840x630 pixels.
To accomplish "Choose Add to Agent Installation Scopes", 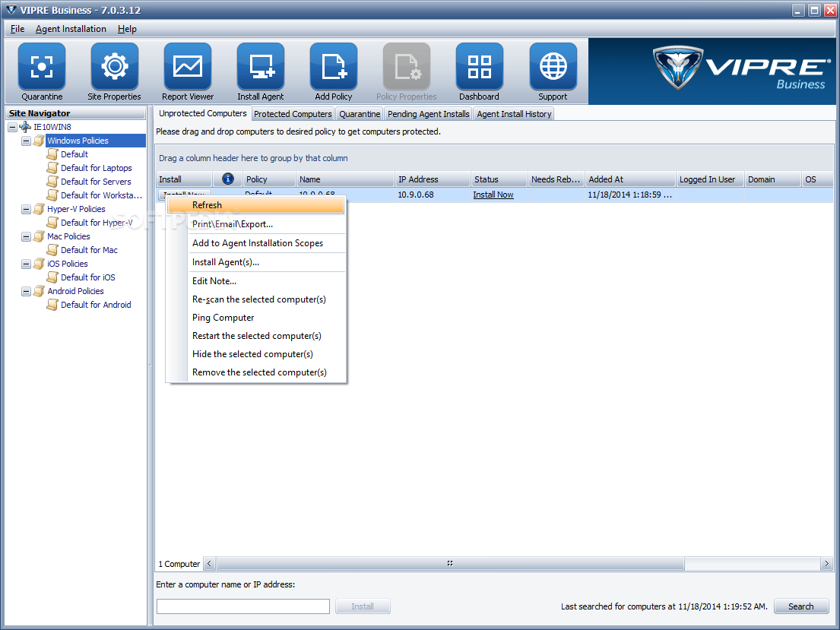I will 255,243.
